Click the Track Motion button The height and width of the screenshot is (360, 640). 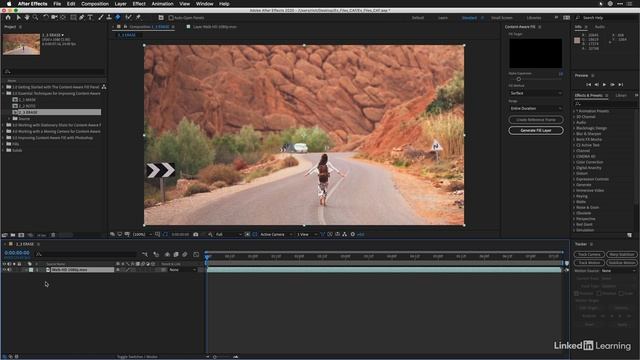[589, 263]
